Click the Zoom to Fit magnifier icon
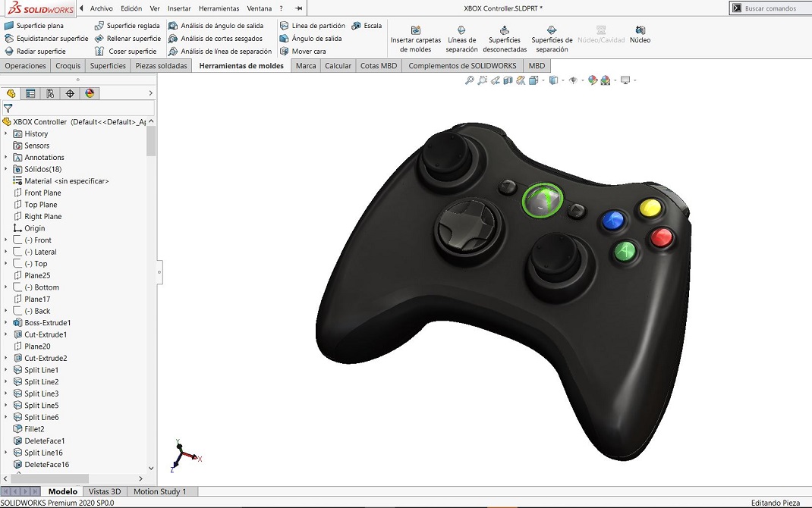Viewport: 812px width, 508px height. [469, 80]
